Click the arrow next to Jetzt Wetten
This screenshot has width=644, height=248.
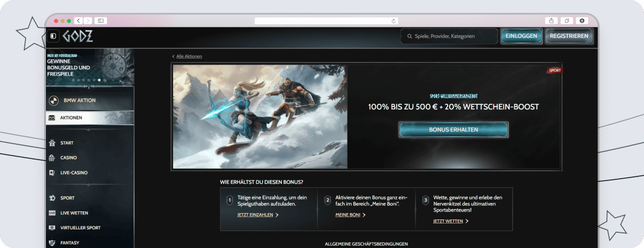pos(467,221)
